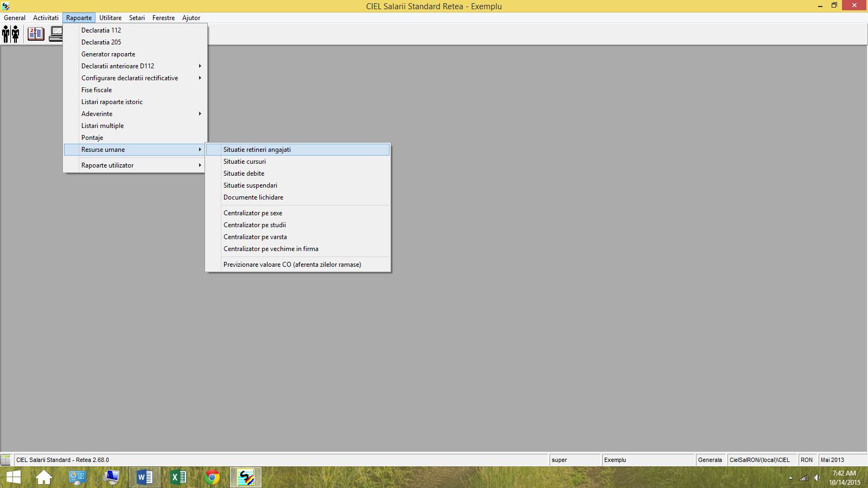Expand the Resurse umane submenu
The width and height of the screenshot is (868, 488).
click(135, 150)
